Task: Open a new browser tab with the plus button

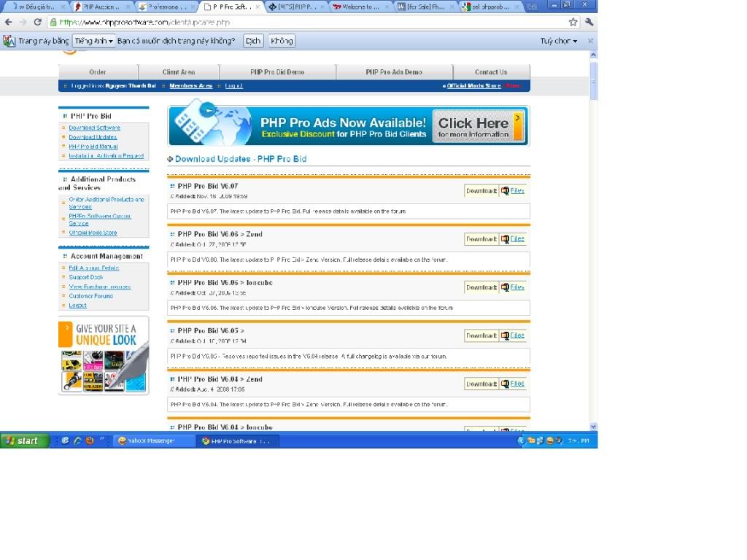Action: [532, 7]
